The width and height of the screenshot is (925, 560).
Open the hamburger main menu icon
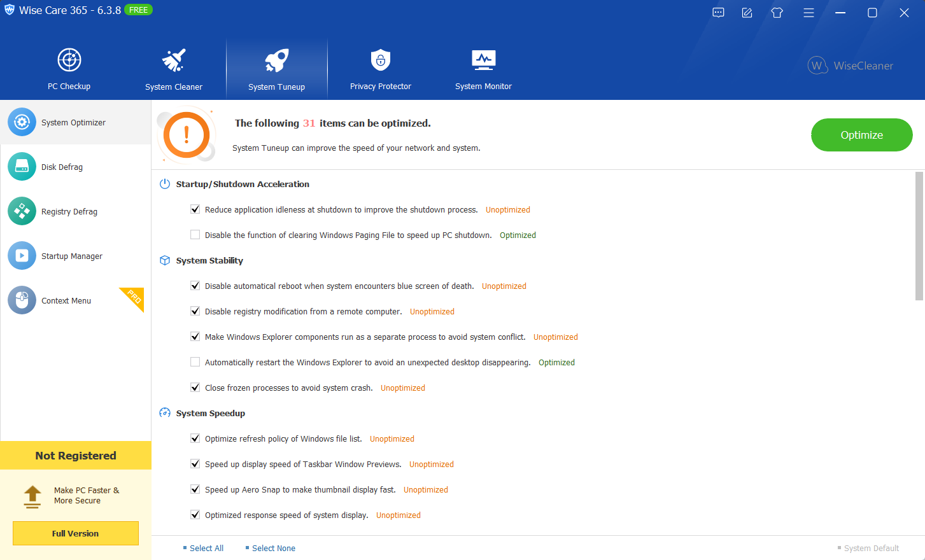click(808, 13)
